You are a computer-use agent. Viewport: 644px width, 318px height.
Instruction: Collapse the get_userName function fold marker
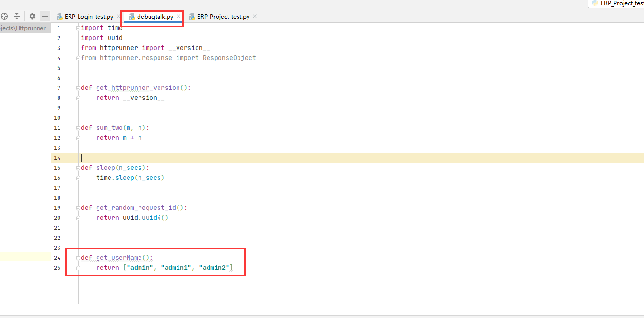tap(78, 257)
